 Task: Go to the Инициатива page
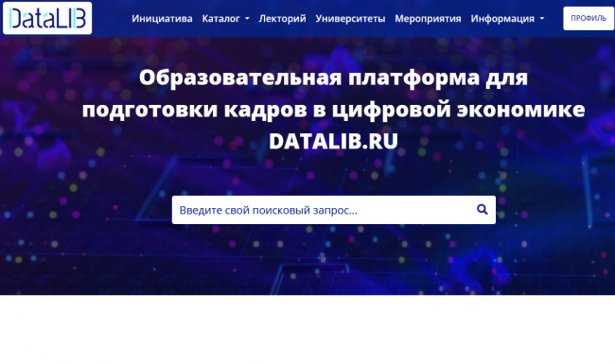click(162, 18)
